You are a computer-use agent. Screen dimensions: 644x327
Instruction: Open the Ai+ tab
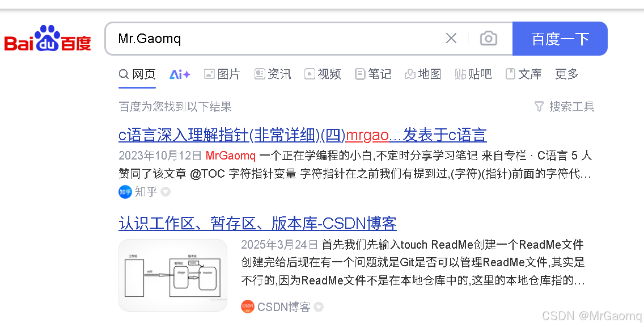pyautogui.click(x=180, y=74)
